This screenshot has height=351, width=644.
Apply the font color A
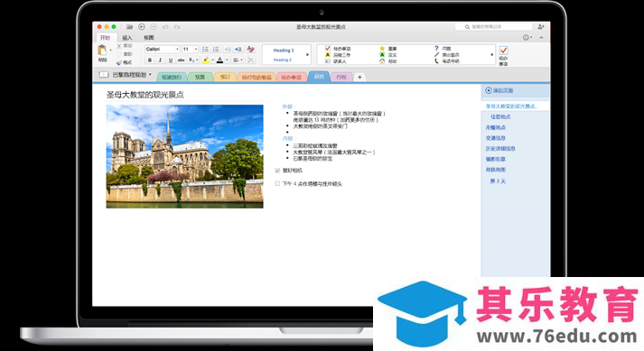pos(220,60)
